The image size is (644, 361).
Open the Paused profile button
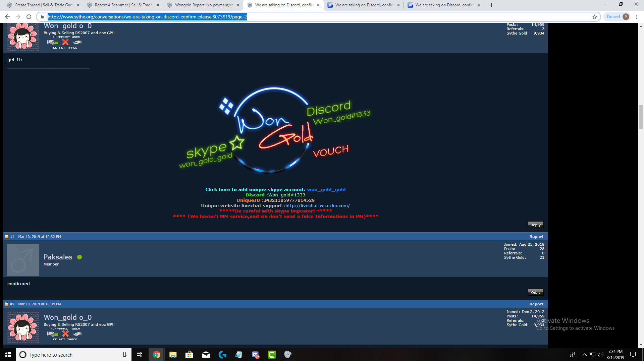pos(617,17)
